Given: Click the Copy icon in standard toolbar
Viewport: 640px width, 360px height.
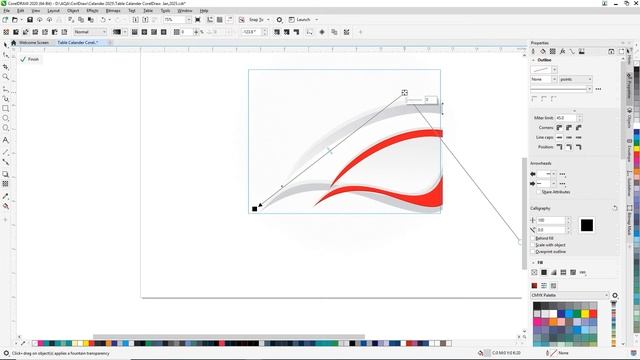Looking at the screenshot, I should (x=81, y=20).
